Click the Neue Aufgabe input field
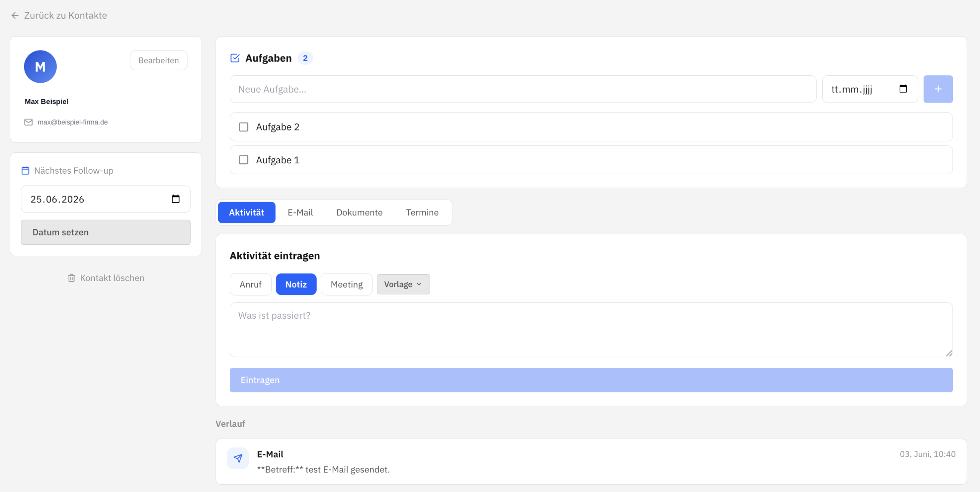This screenshot has width=980, height=492. point(523,89)
